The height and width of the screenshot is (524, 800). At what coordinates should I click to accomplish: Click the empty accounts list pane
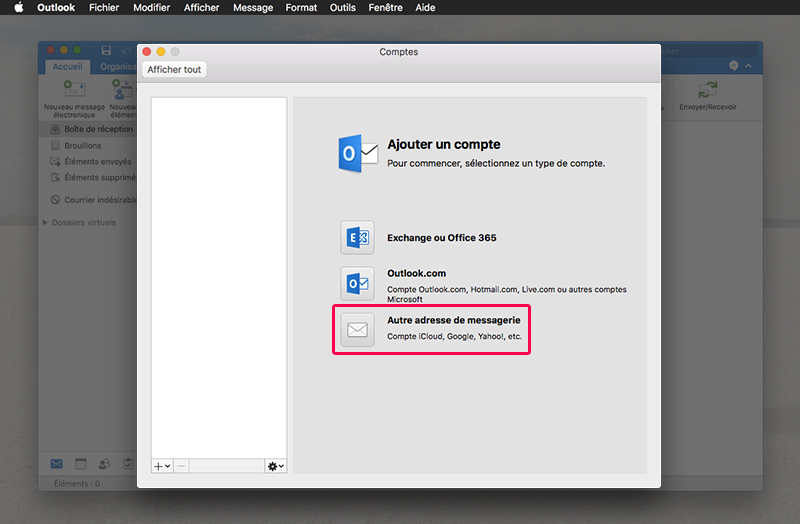(x=219, y=278)
